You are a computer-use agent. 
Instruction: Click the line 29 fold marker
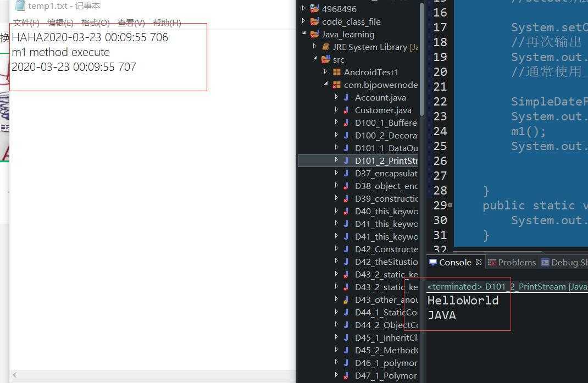point(450,205)
